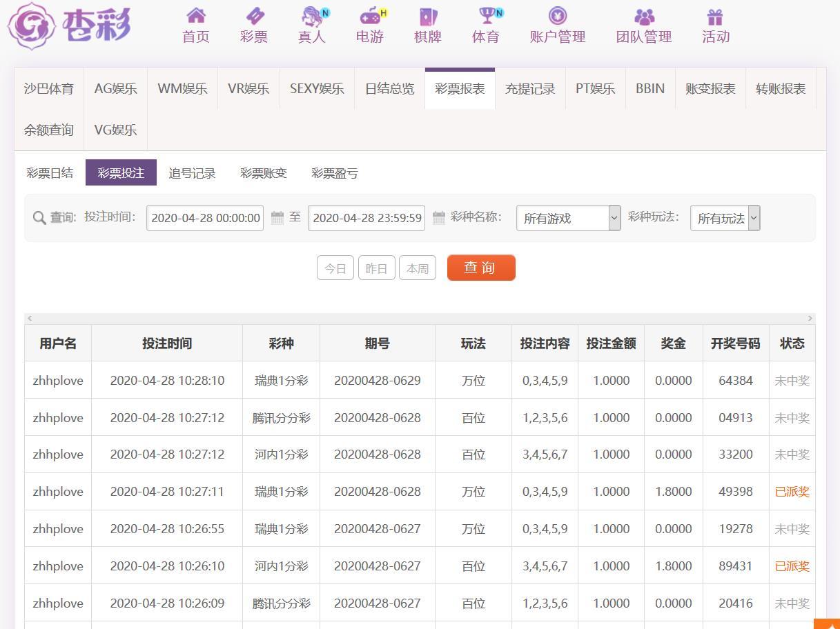Select the live dealer icon
The height and width of the screenshot is (629, 840).
pos(312,16)
